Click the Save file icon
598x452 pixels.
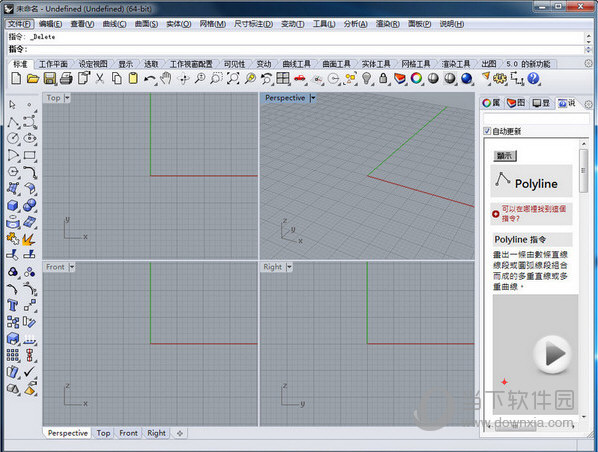click(50, 79)
